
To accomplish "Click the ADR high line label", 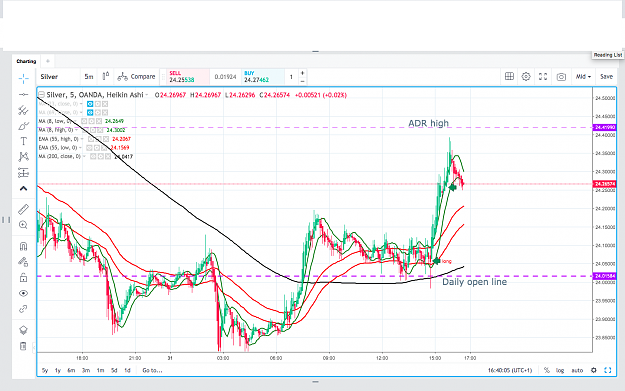I will (428, 123).
